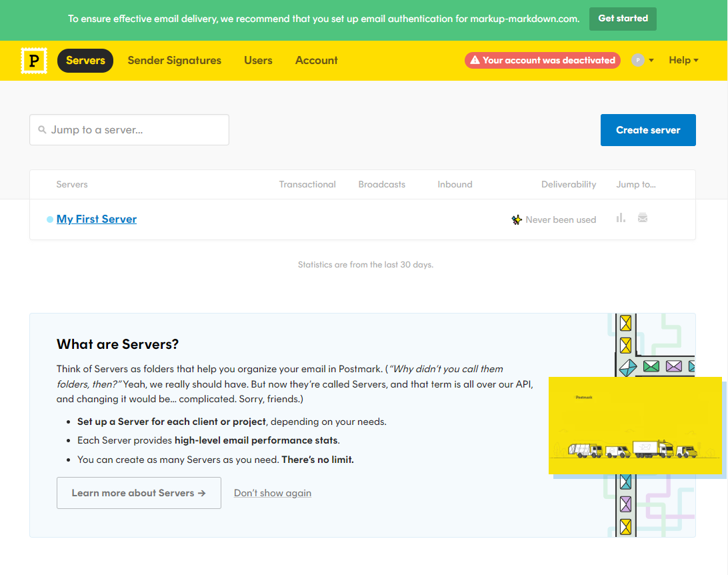Click the Postmark stamp logo
Screen dimensions: 728x575
pyautogui.click(x=33, y=60)
